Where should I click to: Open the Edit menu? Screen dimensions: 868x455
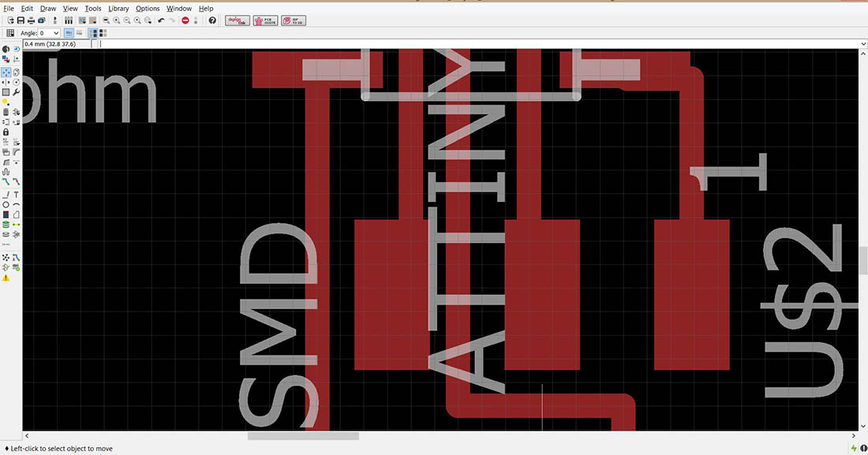tap(27, 9)
